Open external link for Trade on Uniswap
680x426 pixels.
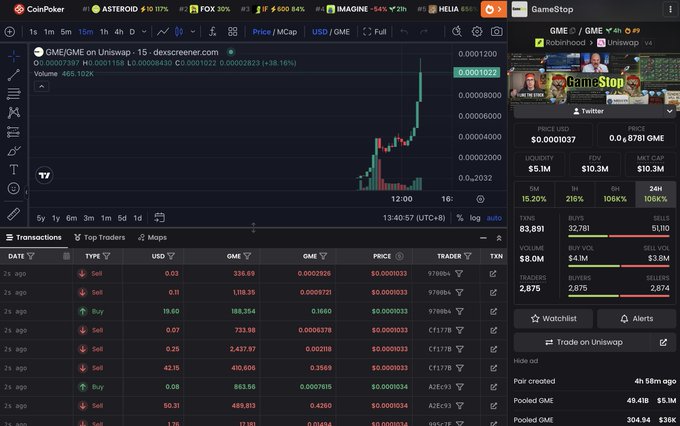(x=664, y=342)
